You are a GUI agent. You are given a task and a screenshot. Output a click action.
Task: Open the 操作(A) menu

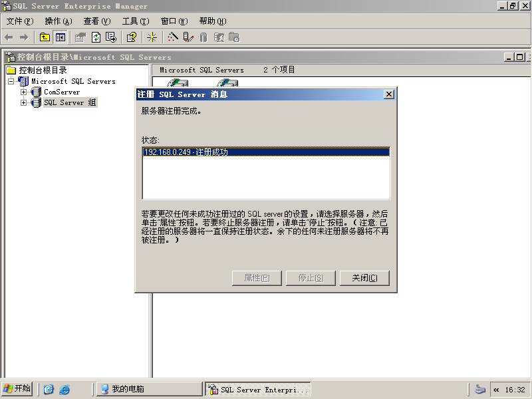pyautogui.click(x=59, y=21)
